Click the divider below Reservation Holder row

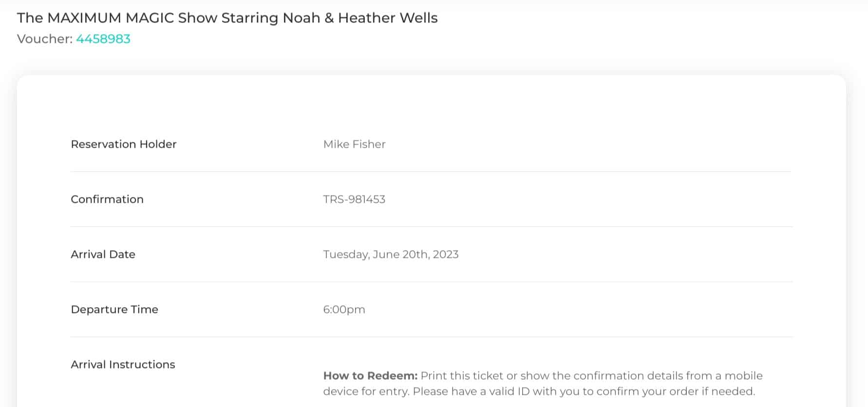[x=432, y=172]
